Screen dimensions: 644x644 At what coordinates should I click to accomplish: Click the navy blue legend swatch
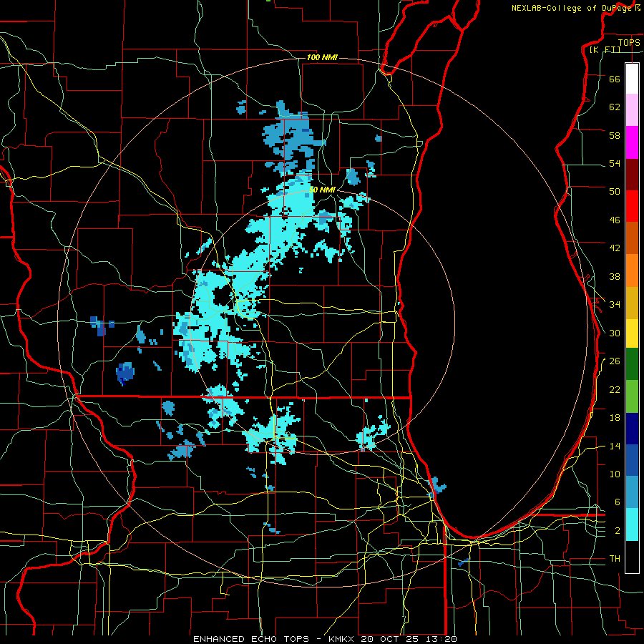pyautogui.click(x=632, y=429)
